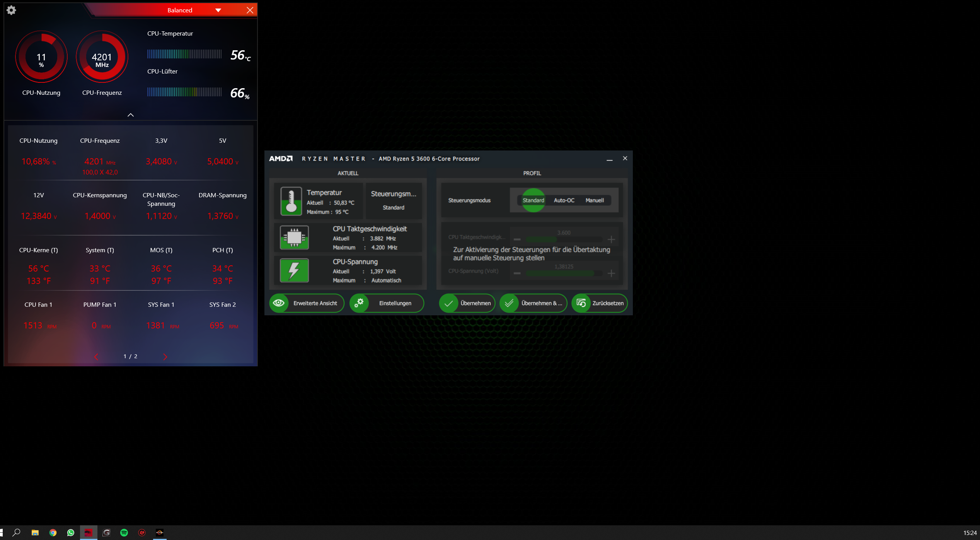Open the Balanced profile dropdown
The height and width of the screenshot is (540, 980).
coord(218,10)
